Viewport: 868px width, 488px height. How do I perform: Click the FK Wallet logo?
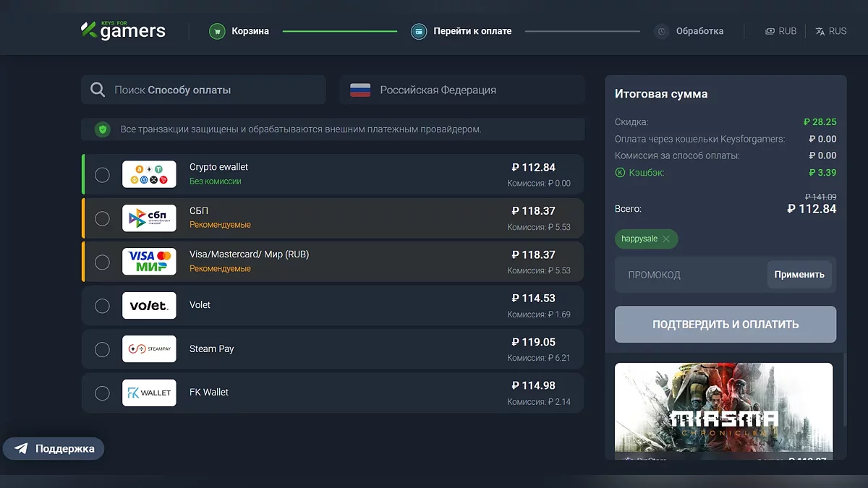(x=149, y=393)
